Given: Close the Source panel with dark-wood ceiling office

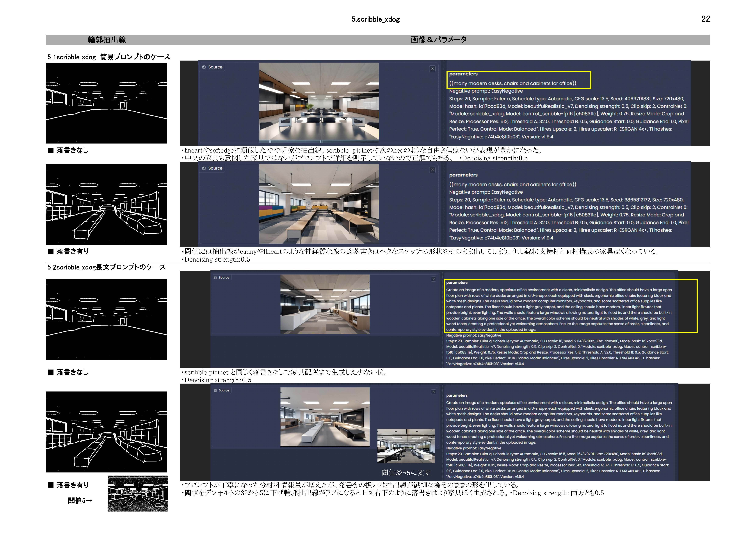Looking at the screenshot, I should (x=432, y=69).
